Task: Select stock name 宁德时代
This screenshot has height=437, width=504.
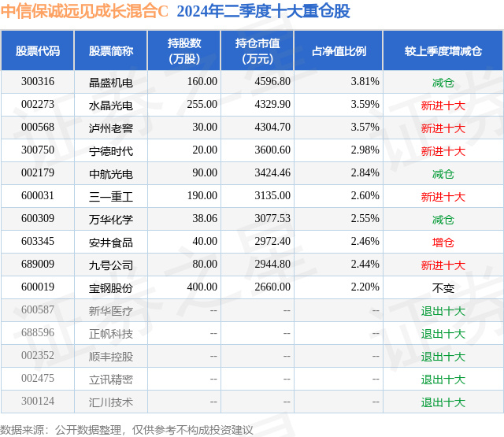Action: pos(111,151)
